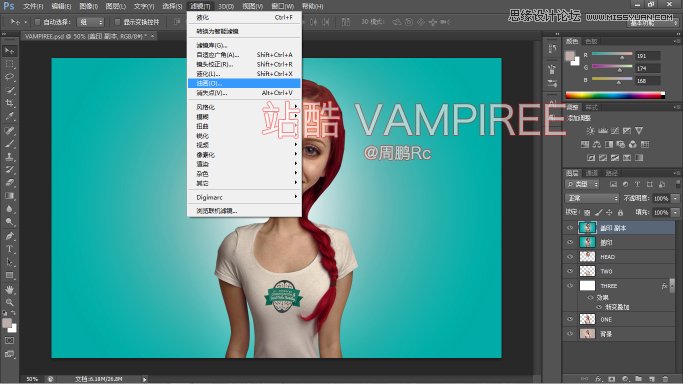Viewport: 683px width, 384px height.
Task: Swap foreground and background colors arrow
Action: point(14,313)
